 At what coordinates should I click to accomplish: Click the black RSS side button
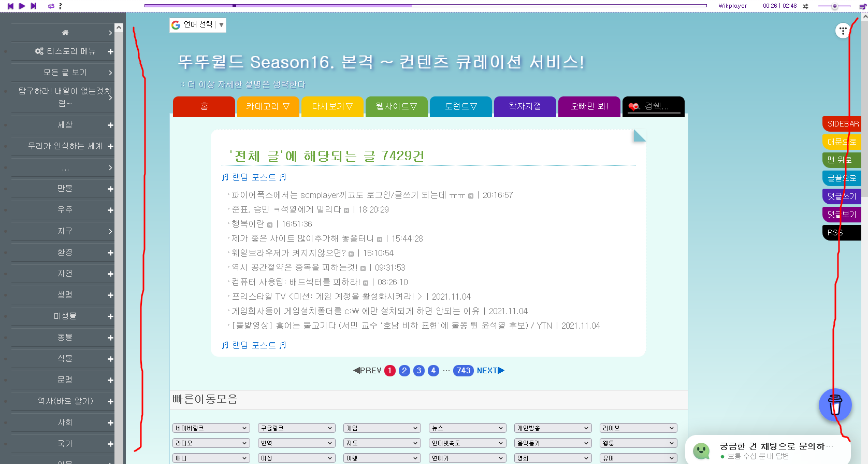coord(842,233)
